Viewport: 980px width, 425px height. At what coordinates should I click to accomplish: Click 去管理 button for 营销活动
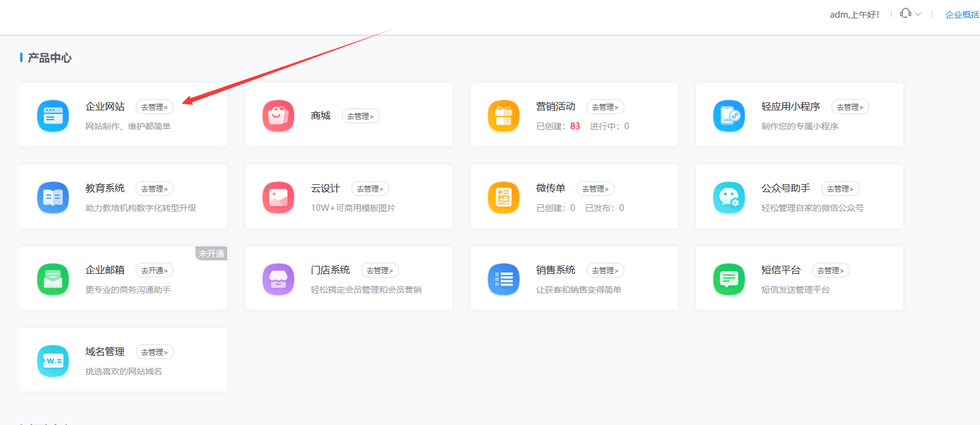tap(605, 107)
